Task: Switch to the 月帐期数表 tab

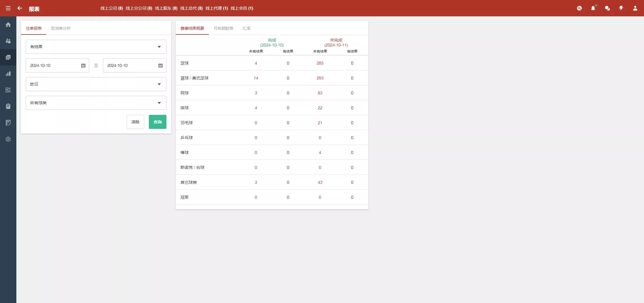Action: pos(223,28)
